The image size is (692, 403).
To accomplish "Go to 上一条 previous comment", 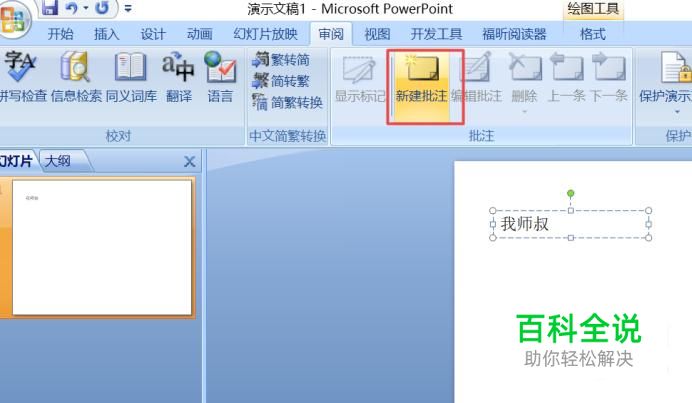I will coord(566,79).
